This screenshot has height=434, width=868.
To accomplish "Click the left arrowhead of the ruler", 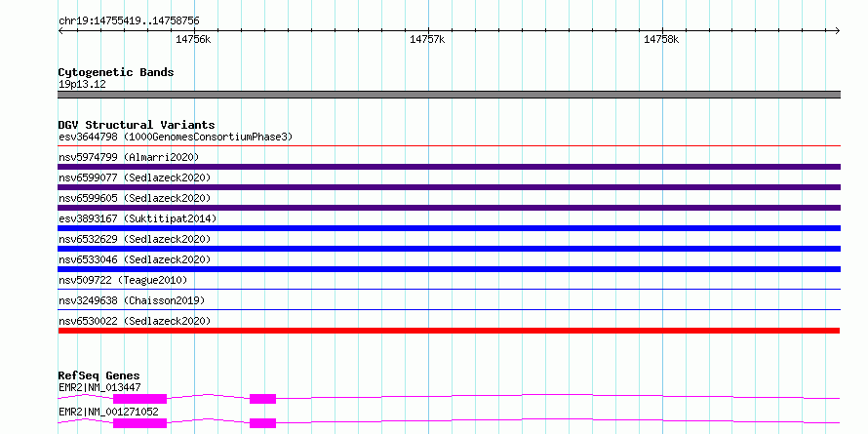I will pos(60,30).
